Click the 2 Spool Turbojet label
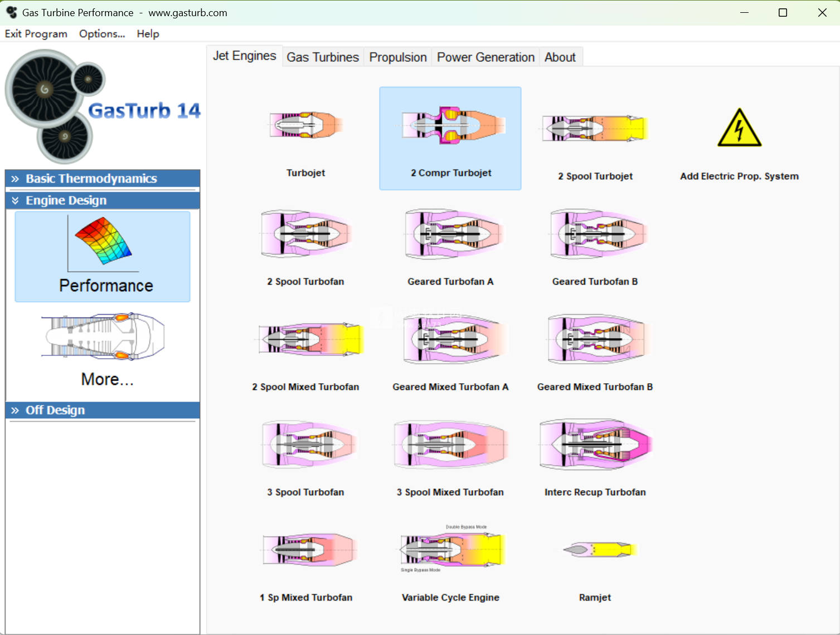 (x=595, y=176)
